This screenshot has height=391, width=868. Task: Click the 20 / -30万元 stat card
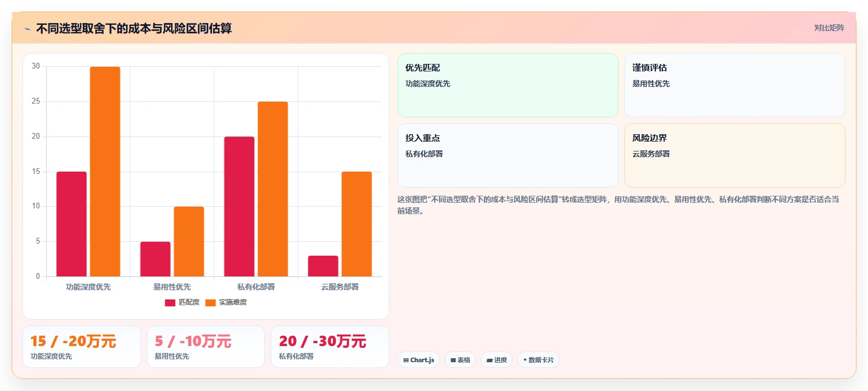(x=330, y=347)
